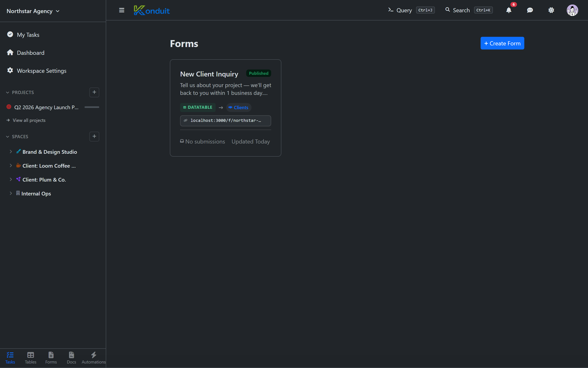Select Loom Coffee cup icon
Image resolution: width=588 pixels, height=368 pixels.
tap(18, 165)
